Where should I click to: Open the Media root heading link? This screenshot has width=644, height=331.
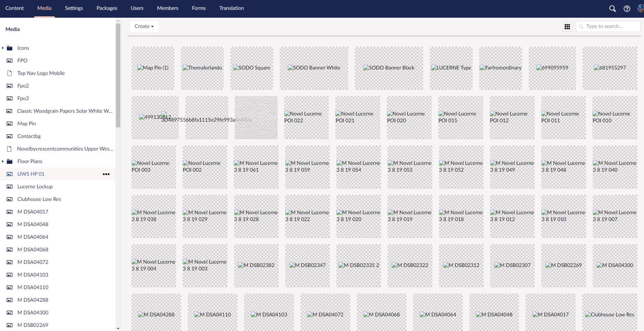pyautogui.click(x=13, y=29)
